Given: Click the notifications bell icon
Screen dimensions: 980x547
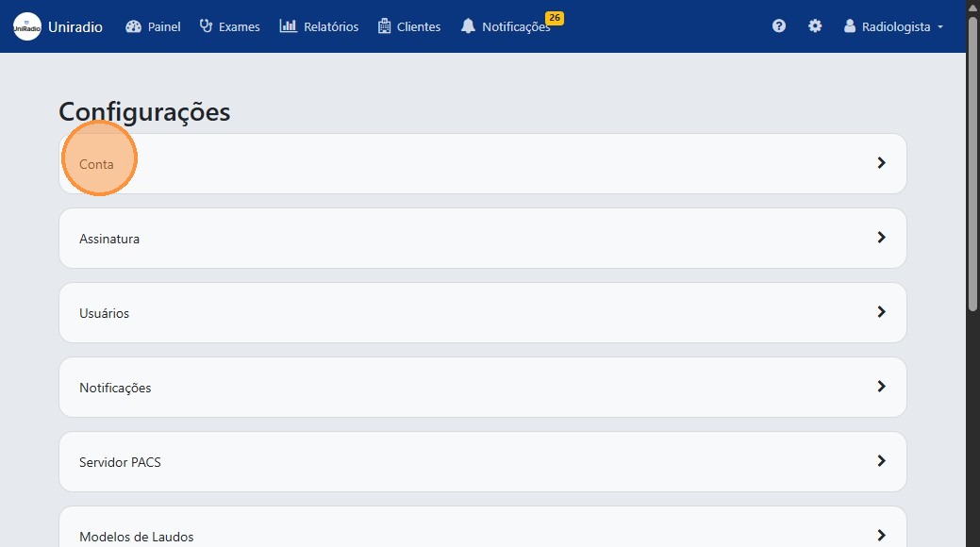Looking at the screenshot, I should click(x=468, y=26).
